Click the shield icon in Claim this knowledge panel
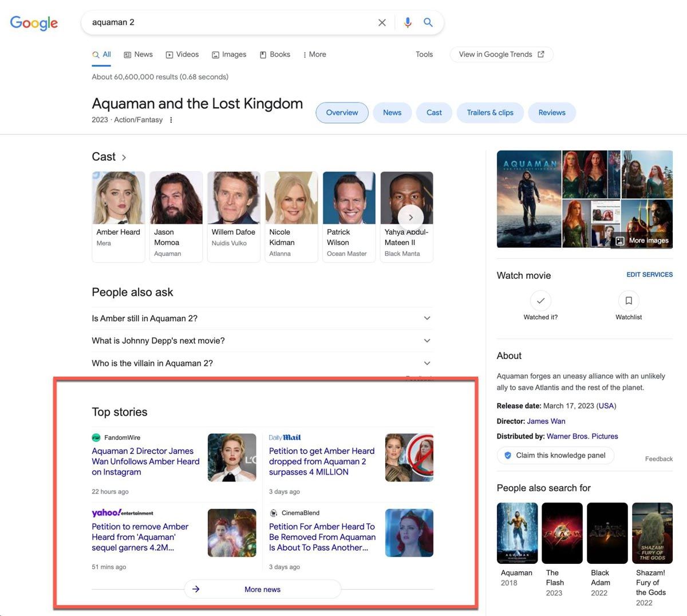 click(x=507, y=455)
